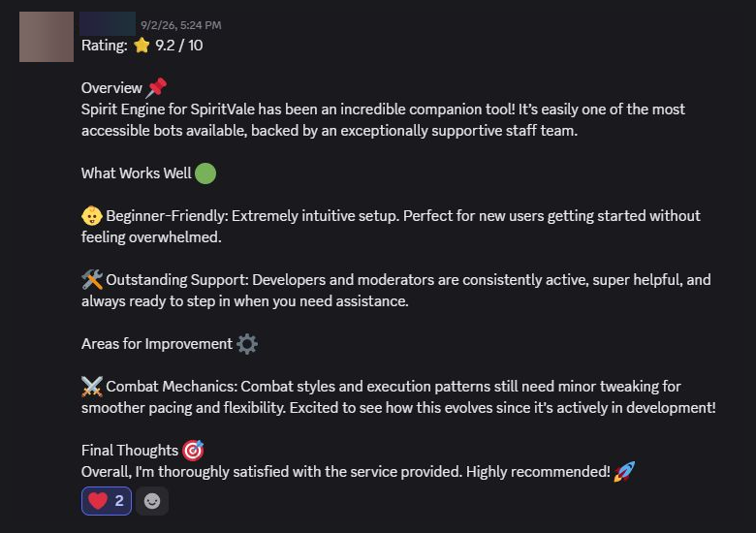This screenshot has width=756, height=533.
Task: Click the gear emoji after Areas for Improvement
Action: pos(247,344)
